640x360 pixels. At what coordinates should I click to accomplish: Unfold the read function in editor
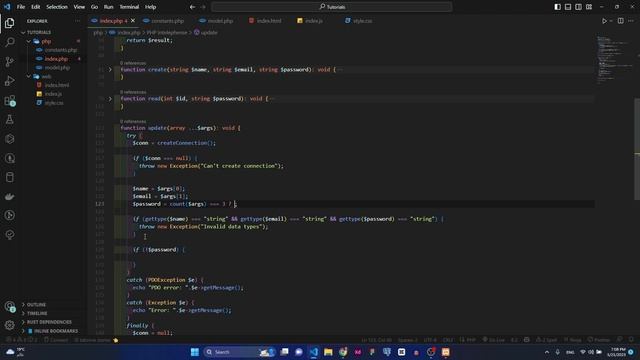point(110,99)
